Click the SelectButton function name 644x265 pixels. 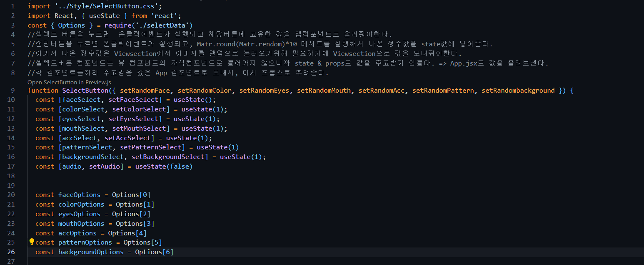click(x=85, y=91)
